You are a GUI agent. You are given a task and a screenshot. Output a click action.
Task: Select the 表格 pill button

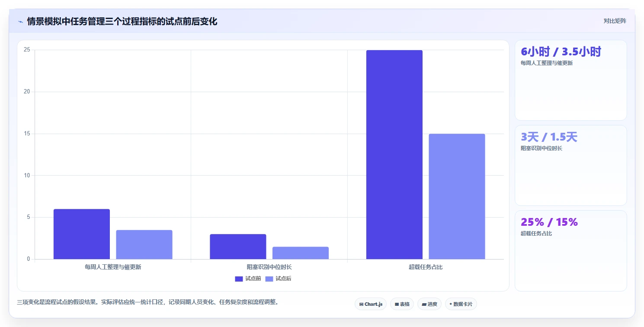[402, 304]
